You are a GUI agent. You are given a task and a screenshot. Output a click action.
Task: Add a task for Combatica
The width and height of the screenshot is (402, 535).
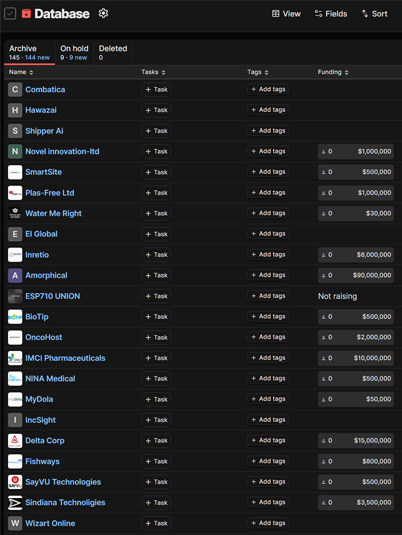(156, 89)
